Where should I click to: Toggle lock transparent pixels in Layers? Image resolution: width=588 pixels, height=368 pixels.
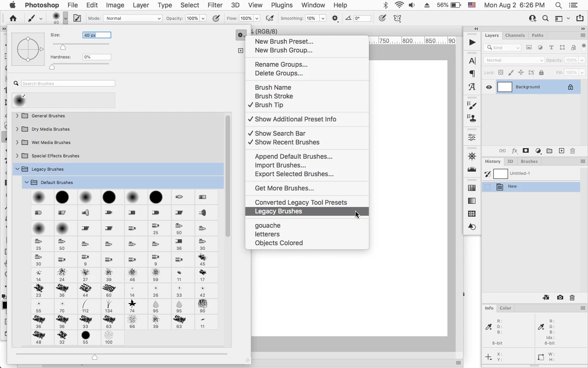pyautogui.click(x=501, y=73)
